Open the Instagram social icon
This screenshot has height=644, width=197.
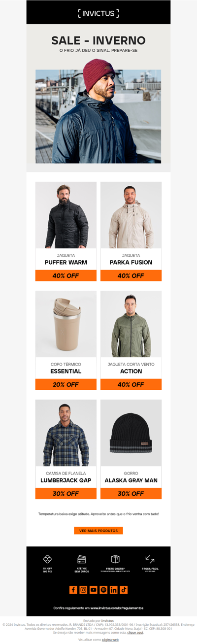pyautogui.click(x=83, y=590)
